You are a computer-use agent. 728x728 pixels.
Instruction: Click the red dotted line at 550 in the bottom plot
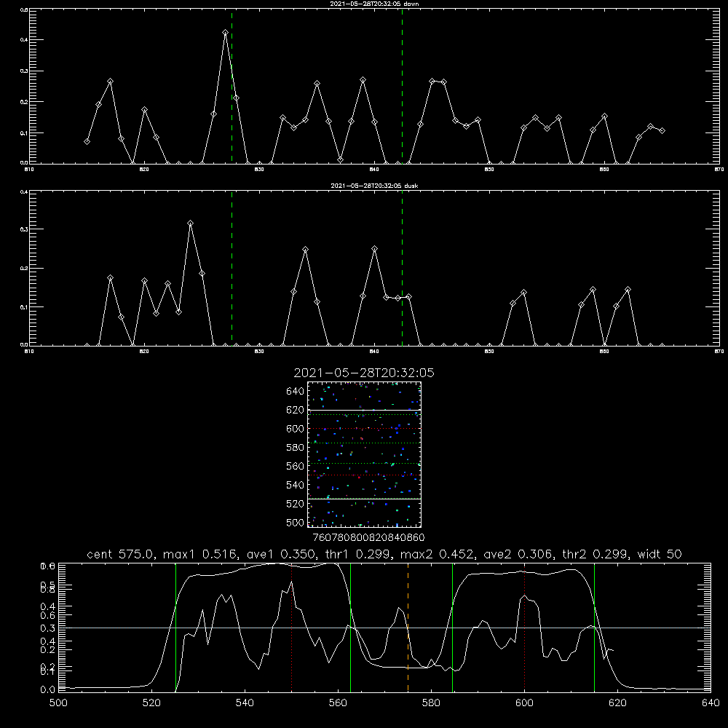[x=292, y=627]
